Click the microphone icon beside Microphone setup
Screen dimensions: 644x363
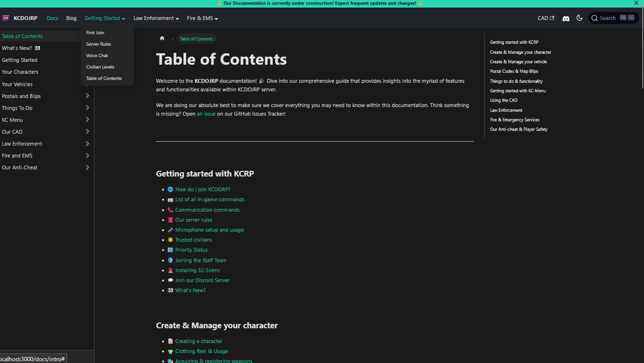tap(170, 229)
